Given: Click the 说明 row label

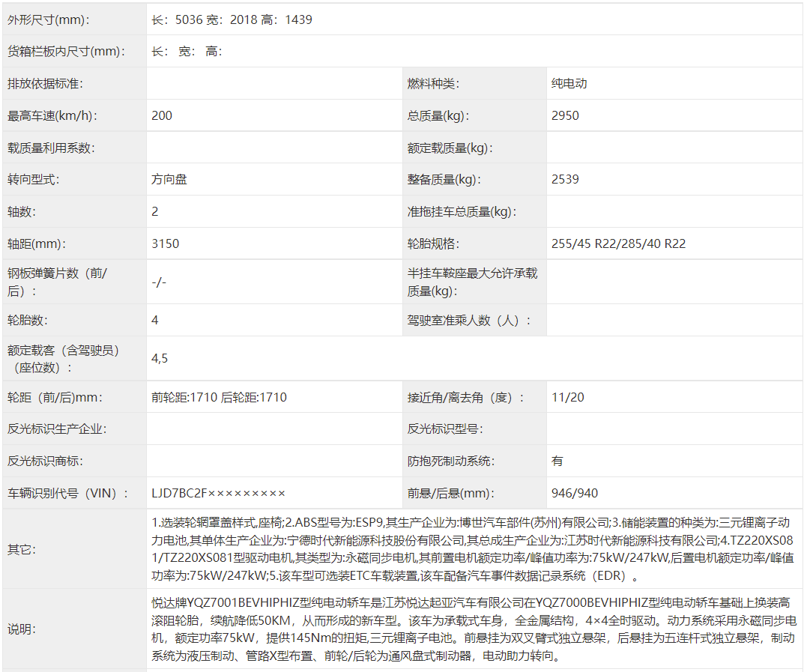Looking at the screenshot, I should click(x=21, y=629).
